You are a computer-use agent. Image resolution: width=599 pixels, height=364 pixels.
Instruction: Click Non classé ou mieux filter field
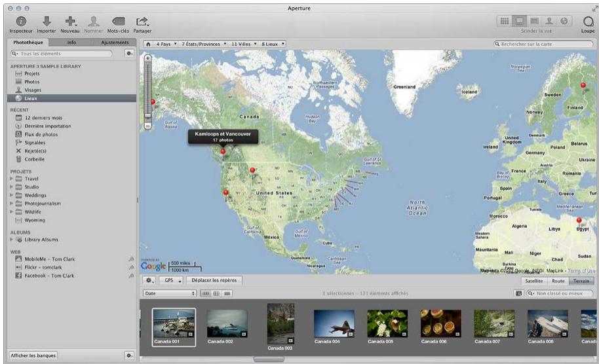tap(560, 293)
